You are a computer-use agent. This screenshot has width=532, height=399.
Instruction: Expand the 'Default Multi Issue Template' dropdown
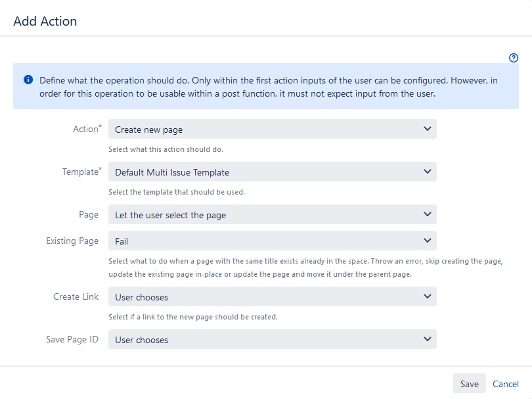point(272,172)
